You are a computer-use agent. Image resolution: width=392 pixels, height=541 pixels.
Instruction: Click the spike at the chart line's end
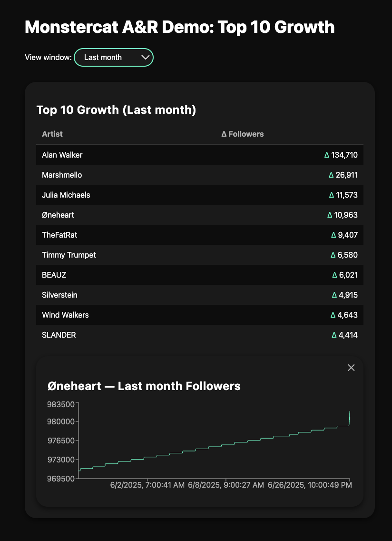click(350, 418)
